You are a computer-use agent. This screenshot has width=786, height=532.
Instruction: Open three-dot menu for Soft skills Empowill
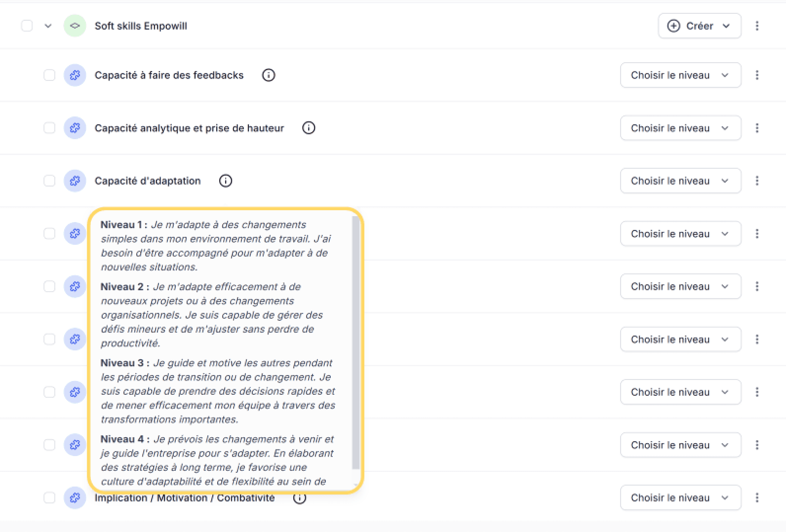coord(757,26)
